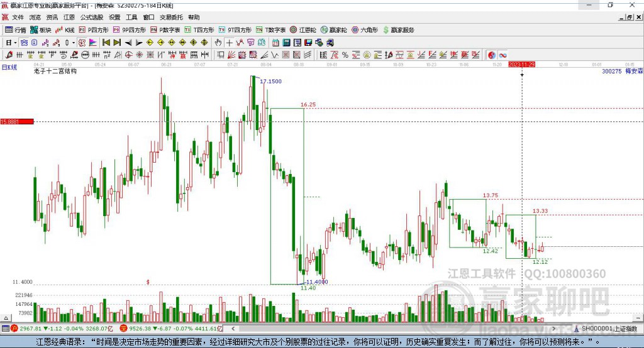The width and height of the screenshot is (644, 348).
Task: Click the 12.12 support label
Action: coord(540,262)
